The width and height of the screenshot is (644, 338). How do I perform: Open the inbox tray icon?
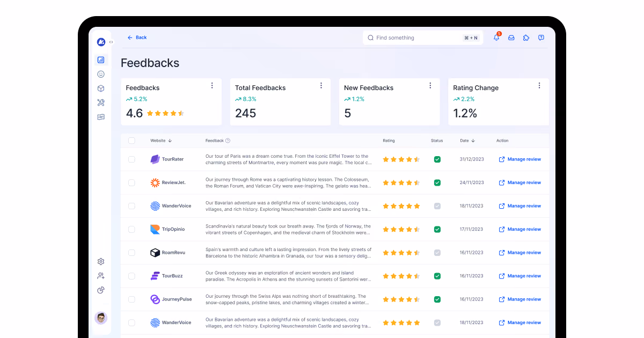coord(511,38)
